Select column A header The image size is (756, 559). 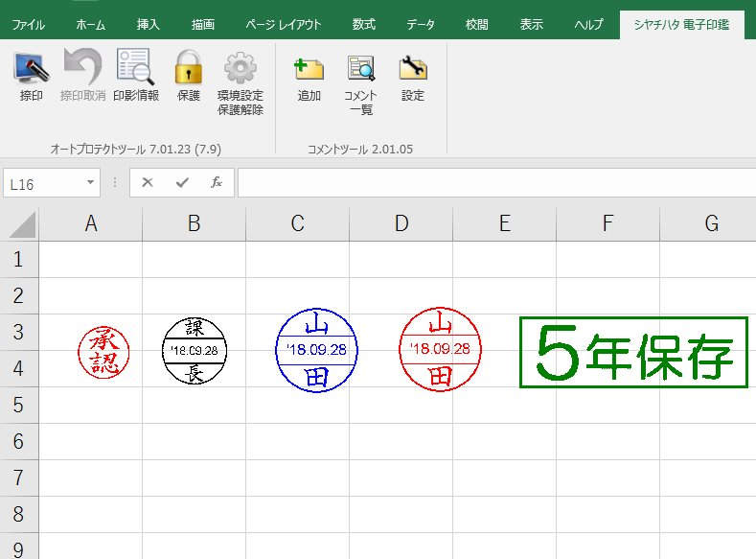coord(91,223)
